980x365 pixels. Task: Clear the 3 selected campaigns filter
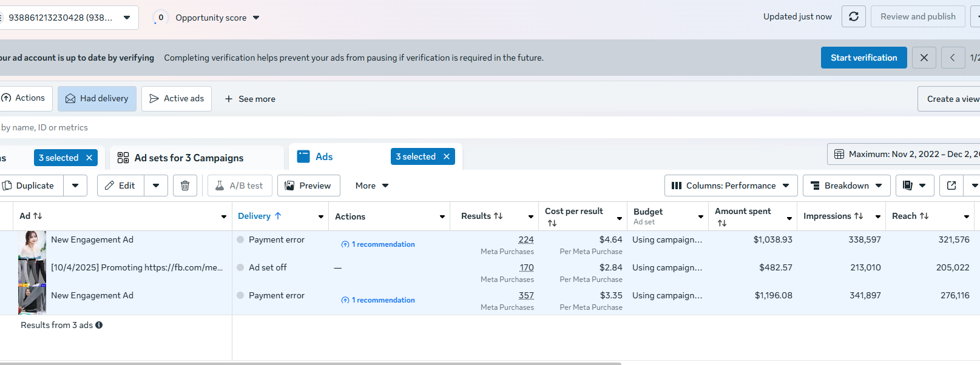point(89,158)
